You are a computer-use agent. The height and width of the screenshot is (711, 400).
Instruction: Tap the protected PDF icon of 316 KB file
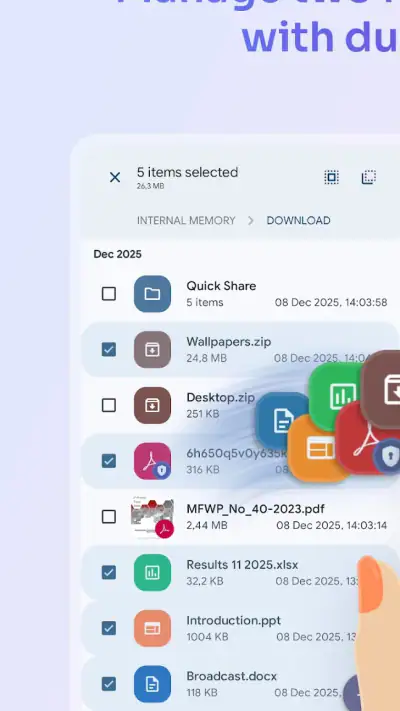(x=152, y=461)
